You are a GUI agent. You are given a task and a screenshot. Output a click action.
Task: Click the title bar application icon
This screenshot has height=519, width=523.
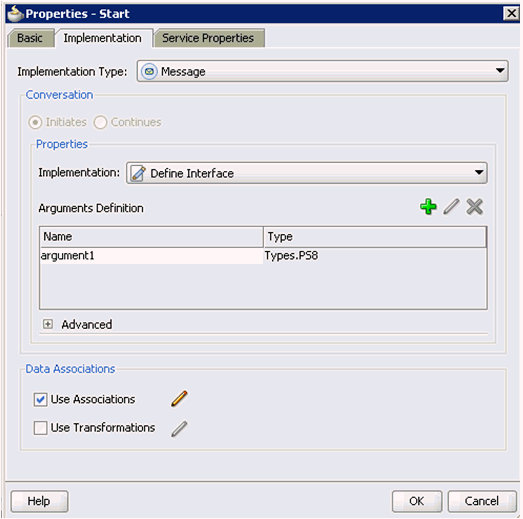[x=15, y=14]
